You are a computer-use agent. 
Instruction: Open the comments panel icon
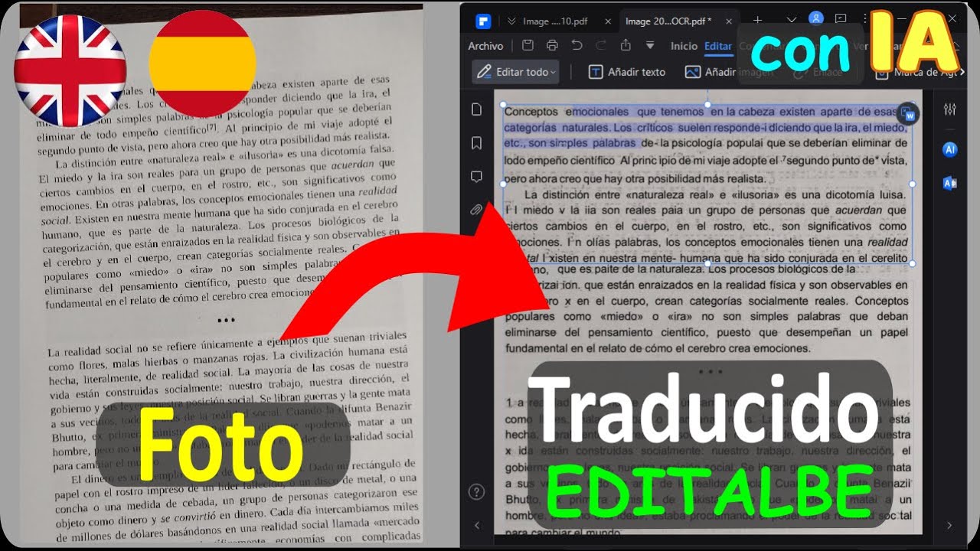476,177
